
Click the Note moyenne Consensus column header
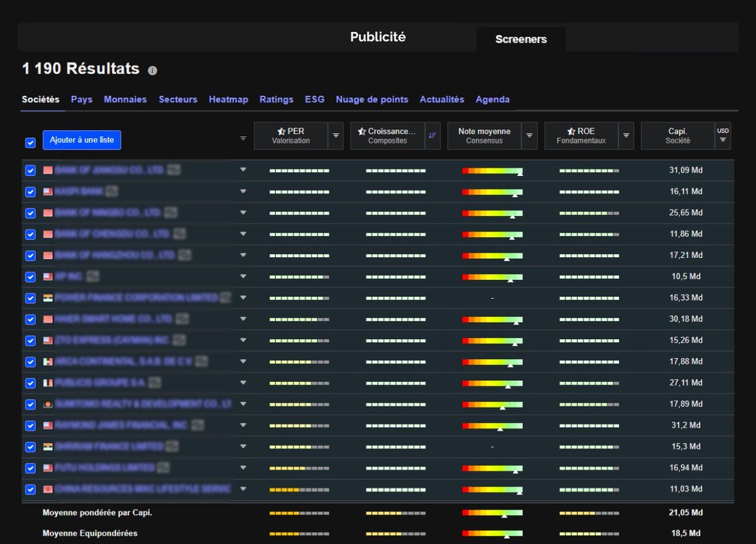[484, 136]
